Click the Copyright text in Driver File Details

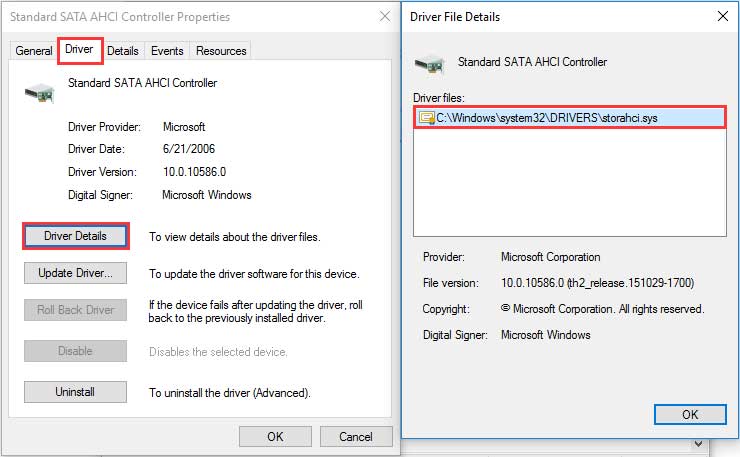click(x=602, y=309)
